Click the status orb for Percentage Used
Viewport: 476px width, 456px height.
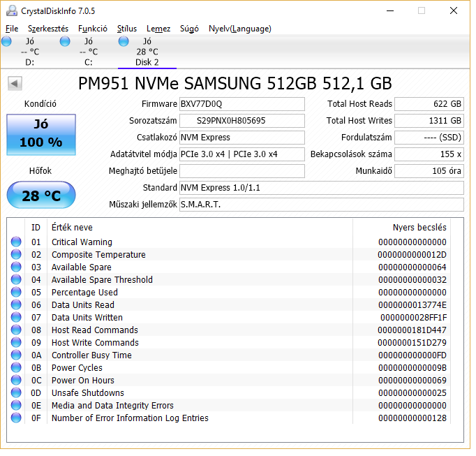[16, 292]
